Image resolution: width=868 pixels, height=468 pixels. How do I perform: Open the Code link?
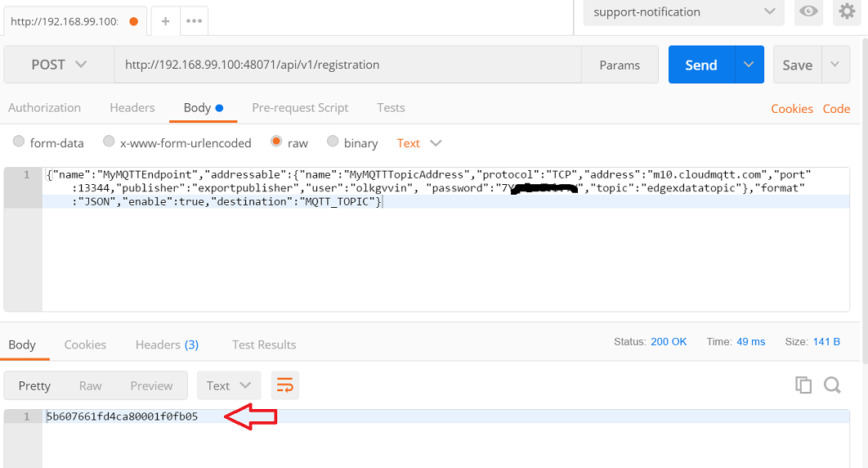836,109
